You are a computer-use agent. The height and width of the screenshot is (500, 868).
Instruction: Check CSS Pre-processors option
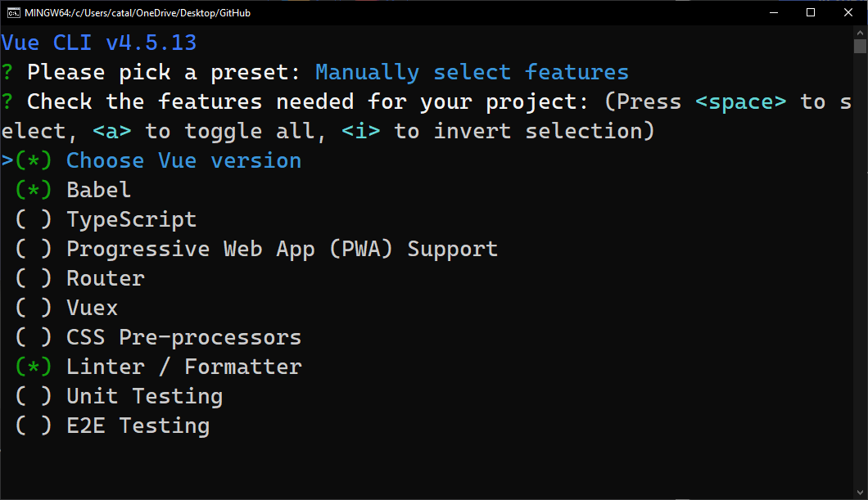click(34, 337)
